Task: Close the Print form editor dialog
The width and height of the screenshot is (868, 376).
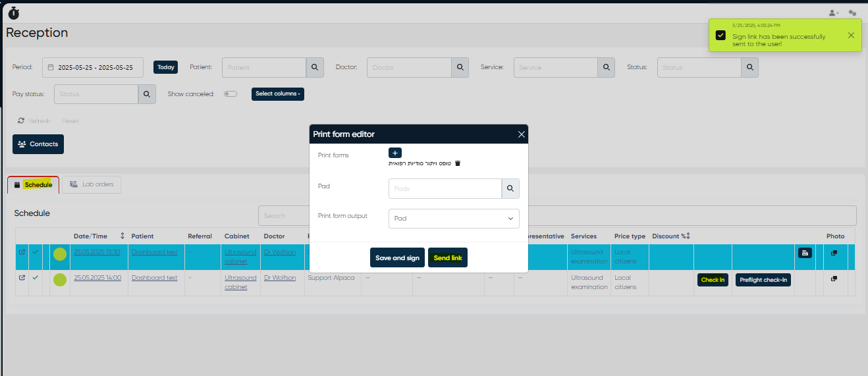Action: click(521, 134)
